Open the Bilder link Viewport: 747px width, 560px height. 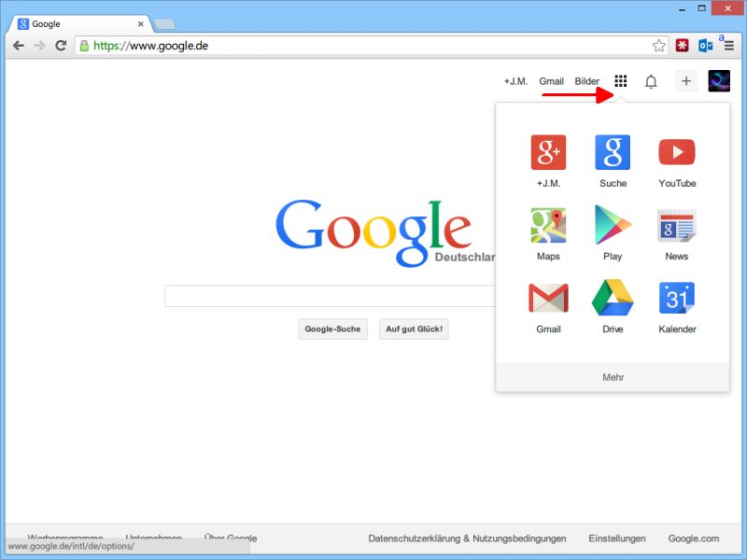[x=587, y=81]
